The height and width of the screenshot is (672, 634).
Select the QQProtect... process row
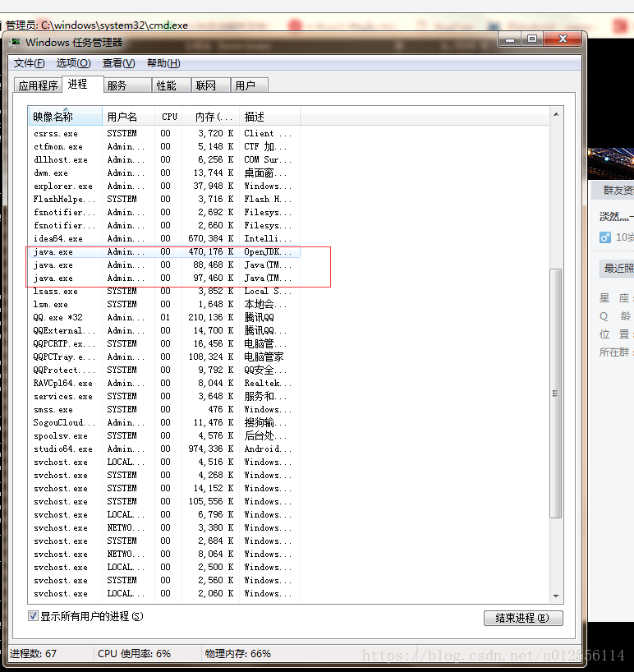pos(164,370)
